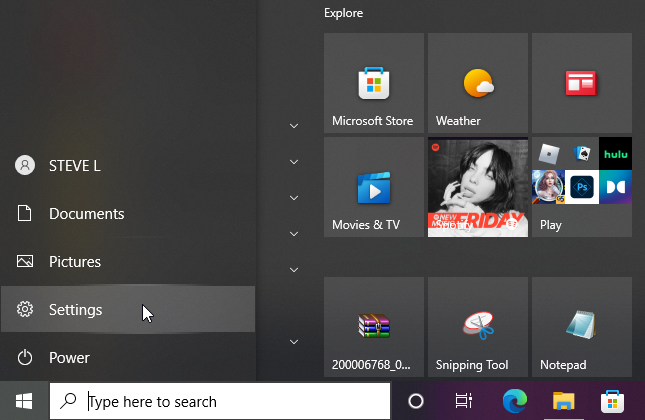Open the Dolby icon in Play folder
645x420 pixels.
click(615, 187)
